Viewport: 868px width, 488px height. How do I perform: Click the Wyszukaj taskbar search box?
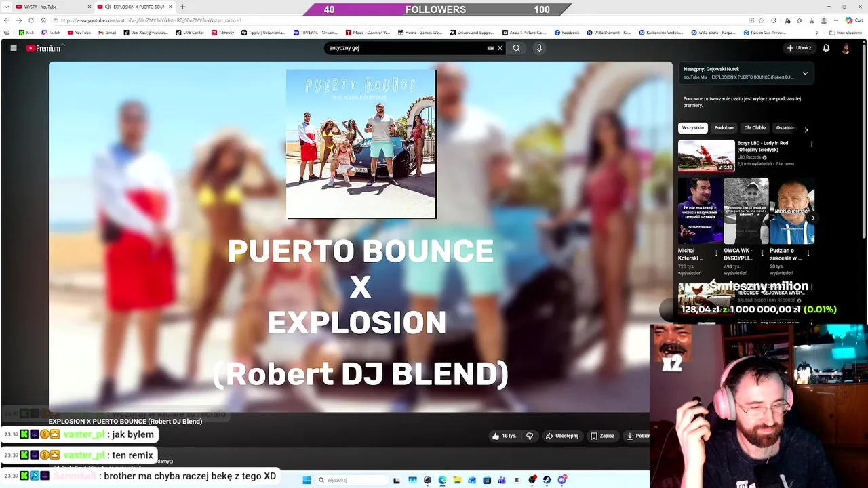[352, 480]
